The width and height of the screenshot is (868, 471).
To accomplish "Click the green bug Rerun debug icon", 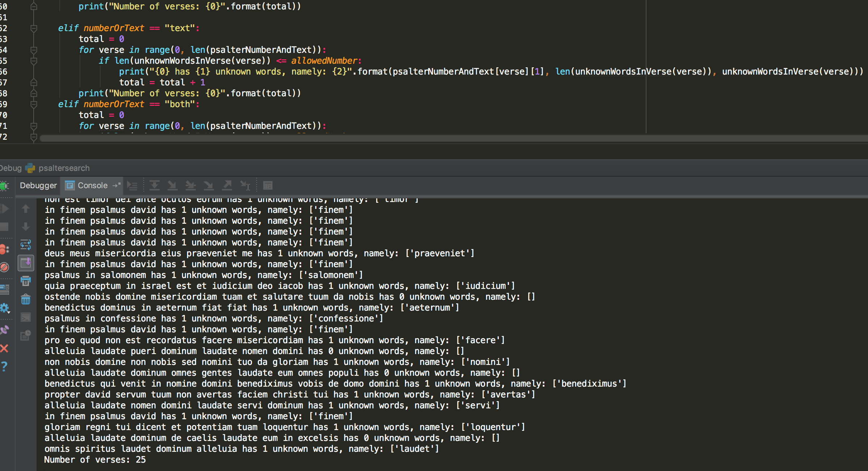I will tap(4, 186).
